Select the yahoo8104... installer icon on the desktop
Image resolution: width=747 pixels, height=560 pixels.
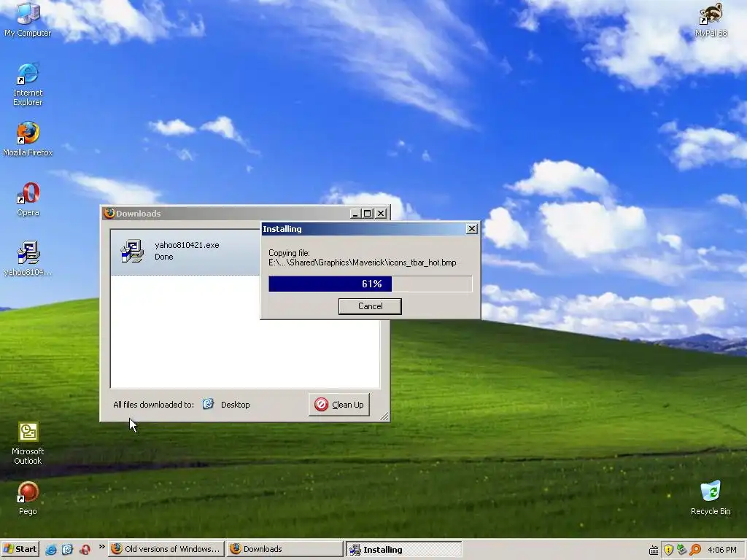pyautogui.click(x=28, y=259)
